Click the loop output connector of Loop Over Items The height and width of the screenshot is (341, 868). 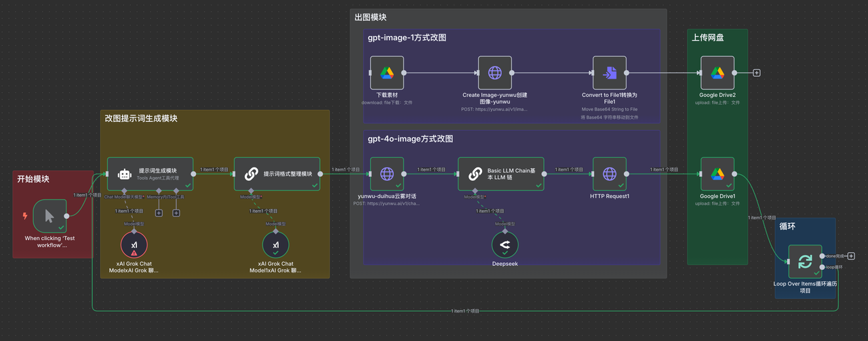[823, 267]
